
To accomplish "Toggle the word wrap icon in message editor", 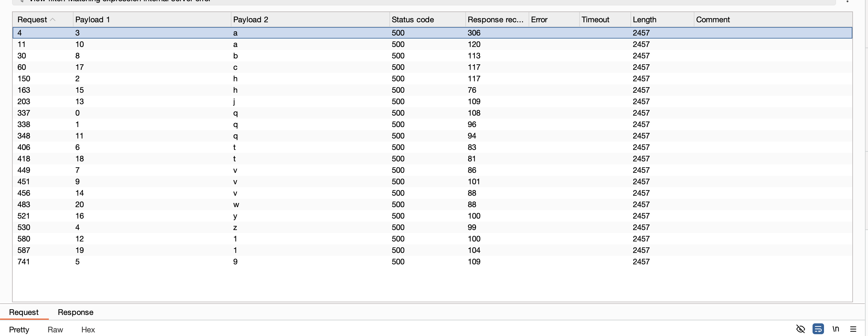I will 818,329.
